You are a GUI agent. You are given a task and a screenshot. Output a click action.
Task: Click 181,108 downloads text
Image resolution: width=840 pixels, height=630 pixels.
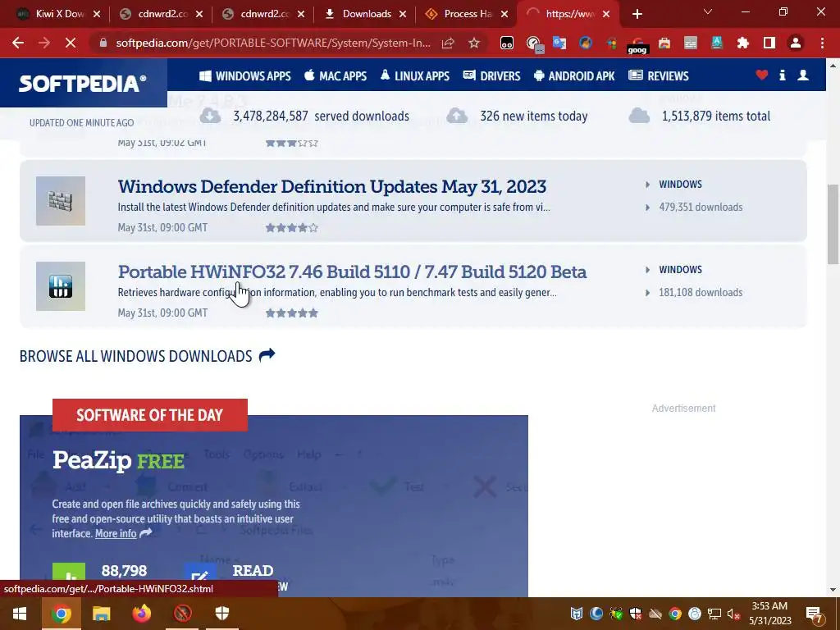701,293
